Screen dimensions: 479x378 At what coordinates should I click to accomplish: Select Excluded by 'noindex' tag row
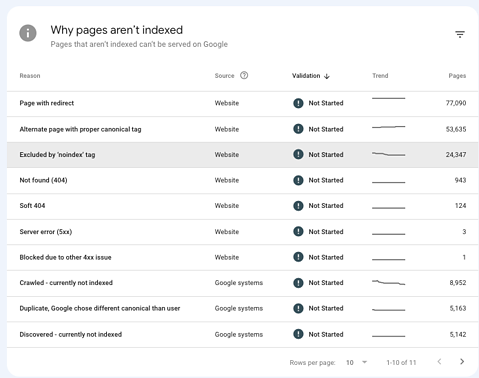click(x=242, y=155)
